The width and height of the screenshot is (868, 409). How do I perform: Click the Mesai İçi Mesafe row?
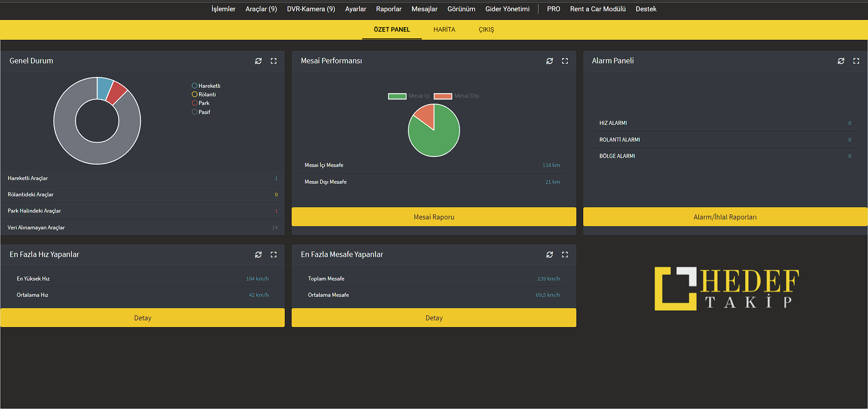pos(432,165)
